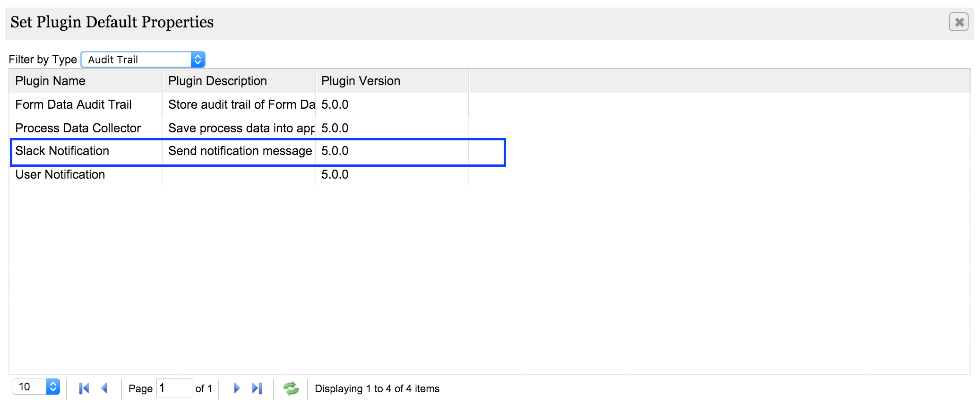The width and height of the screenshot is (980, 413).
Task: Refresh the plugin list
Action: [291, 388]
